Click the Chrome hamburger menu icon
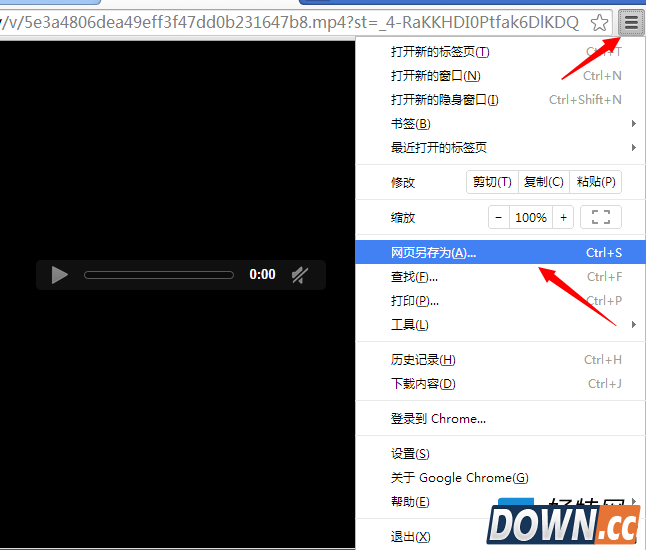Screen dimensions: 646x550 click(630, 22)
